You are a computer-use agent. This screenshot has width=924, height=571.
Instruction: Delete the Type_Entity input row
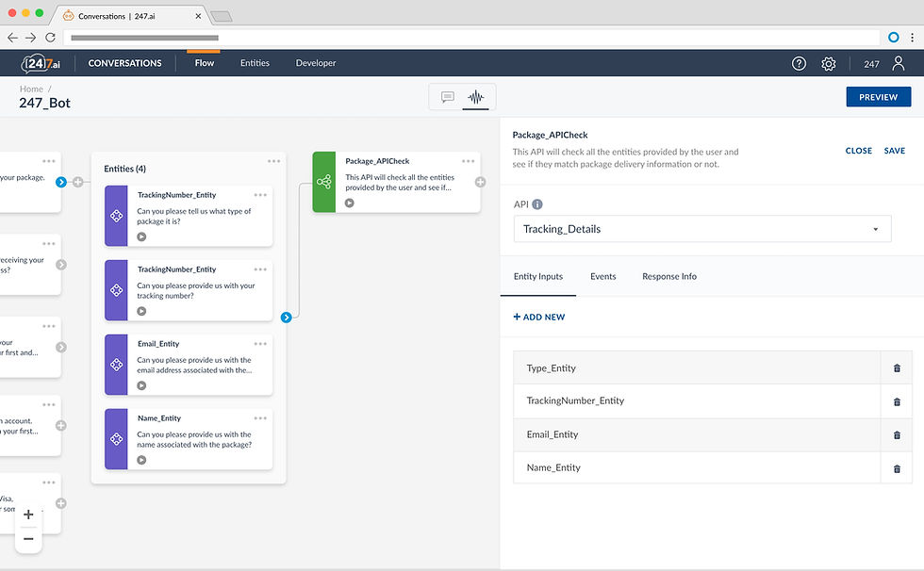pos(897,368)
